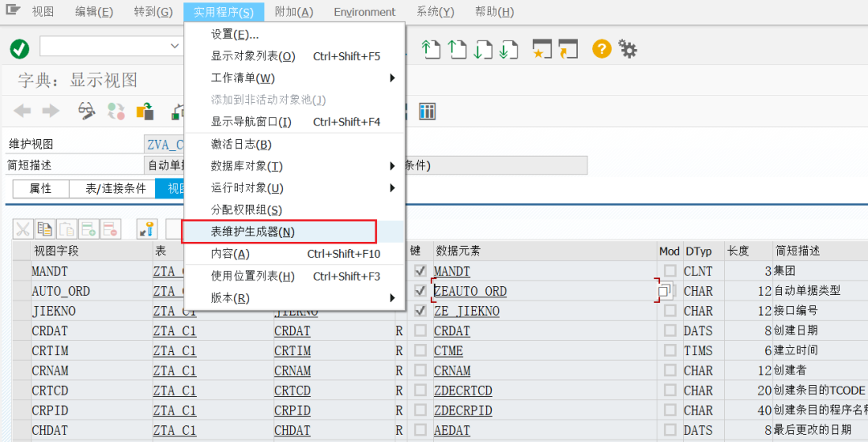Toggle the Mod checkbox in CRTCD row

[669, 391]
